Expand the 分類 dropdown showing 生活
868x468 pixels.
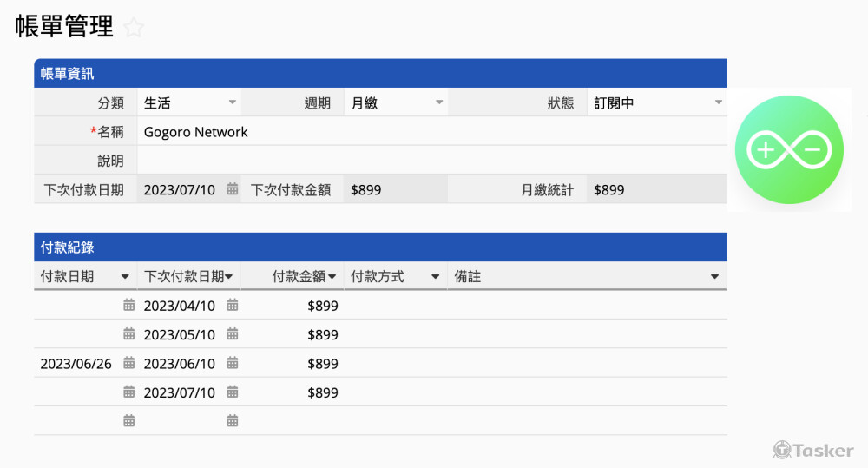(x=232, y=102)
